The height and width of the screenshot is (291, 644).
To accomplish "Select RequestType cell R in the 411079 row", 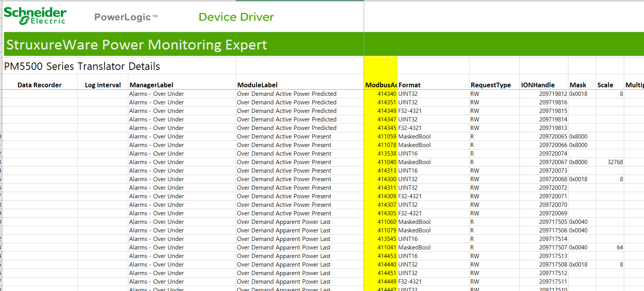I will click(x=494, y=230).
